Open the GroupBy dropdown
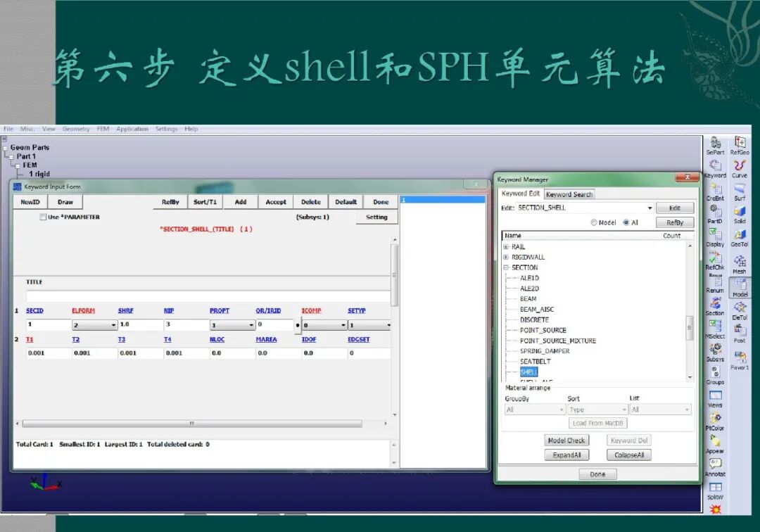Screen dimensions: 760x532 535,410
